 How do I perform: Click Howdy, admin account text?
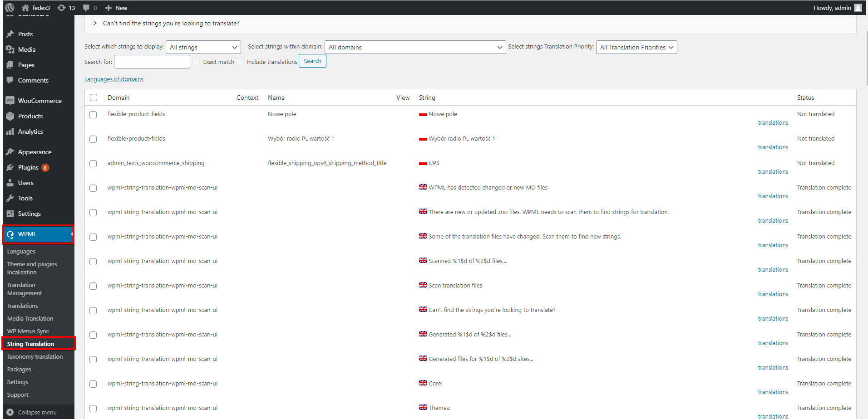tap(832, 8)
